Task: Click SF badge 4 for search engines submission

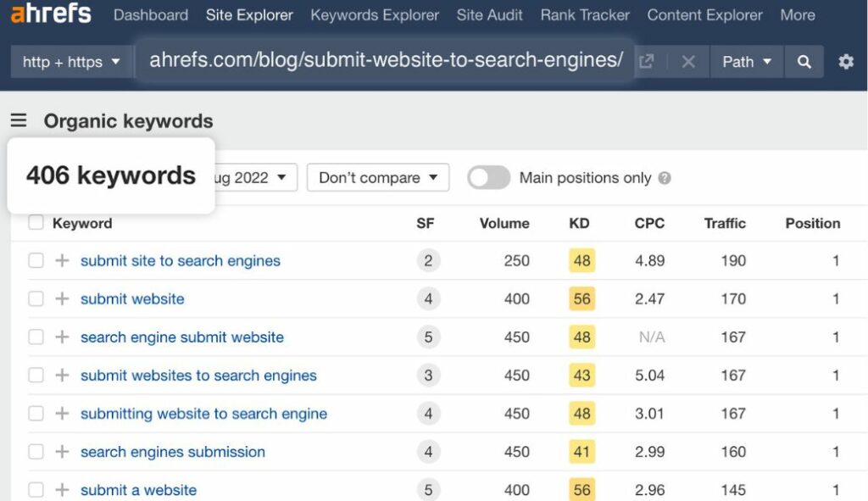Action: click(428, 451)
